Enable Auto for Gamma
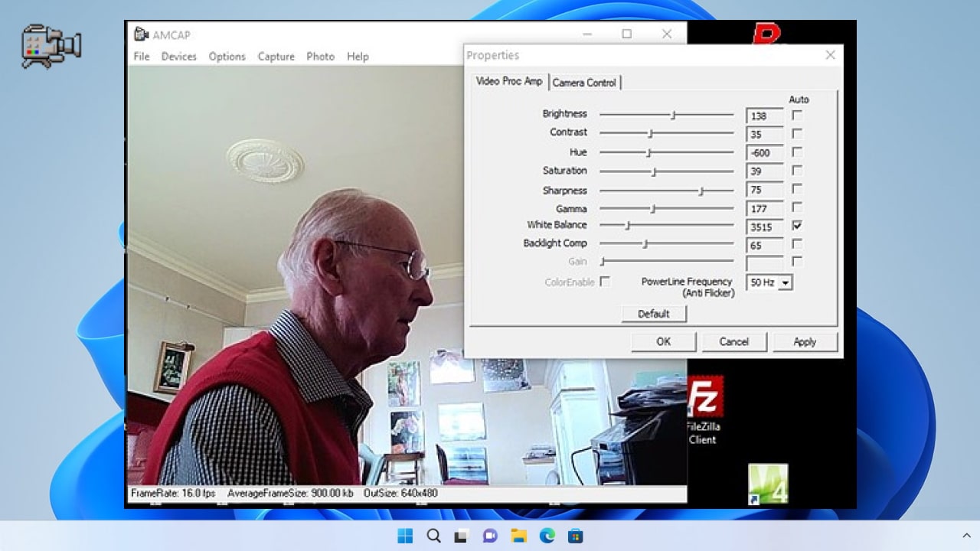 coord(797,207)
